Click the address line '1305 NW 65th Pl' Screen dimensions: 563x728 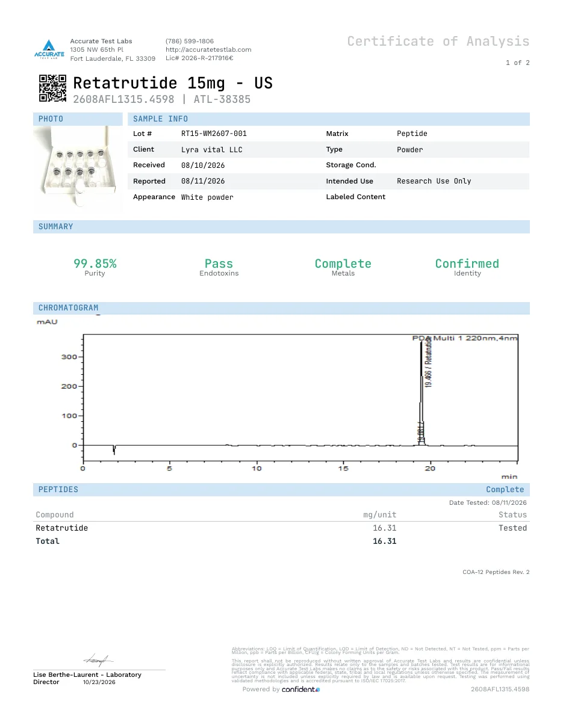97,49
